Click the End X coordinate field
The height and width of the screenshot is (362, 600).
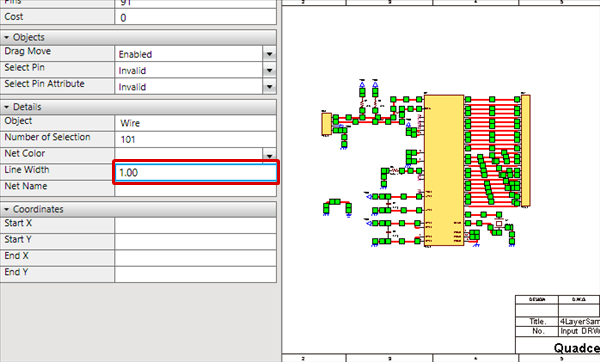point(195,258)
